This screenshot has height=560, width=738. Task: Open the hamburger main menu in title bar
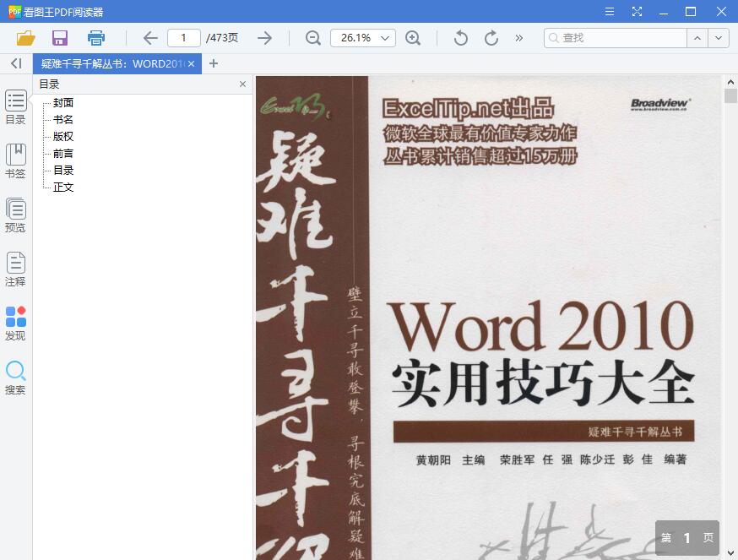pyautogui.click(x=610, y=11)
